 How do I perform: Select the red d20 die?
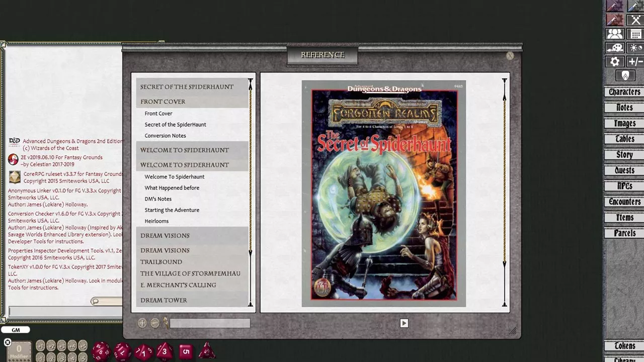coord(101,351)
